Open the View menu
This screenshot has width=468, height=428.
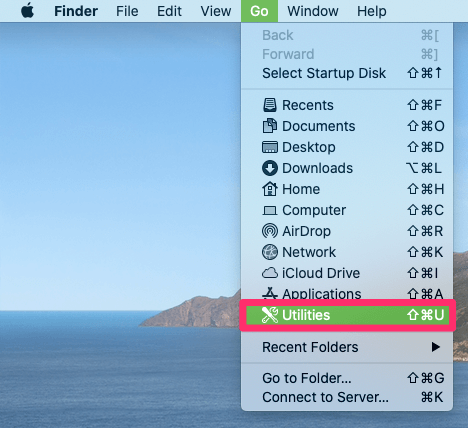(x=216, y=11)
